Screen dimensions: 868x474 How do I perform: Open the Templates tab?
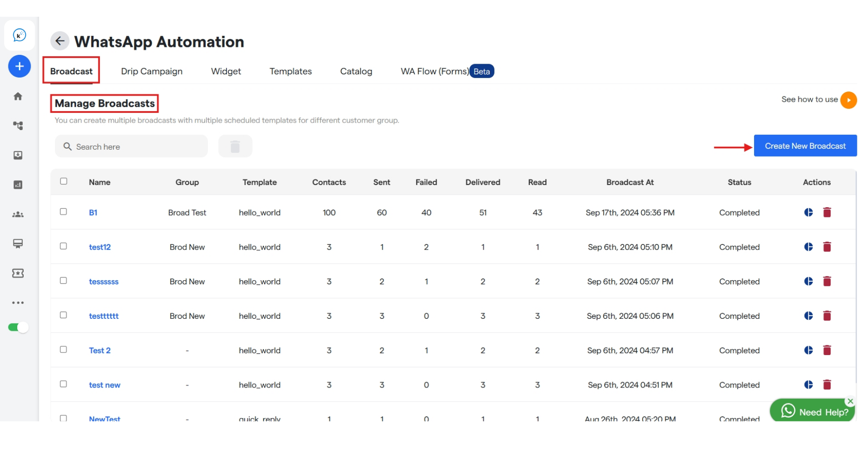[291, 71]
